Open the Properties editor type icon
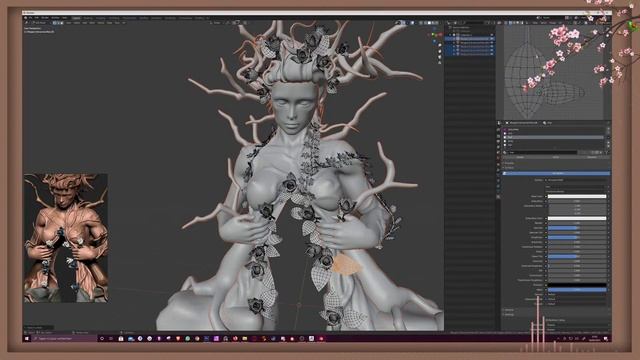The width and height of the screenshot is (640, 360). click(499, 123)
